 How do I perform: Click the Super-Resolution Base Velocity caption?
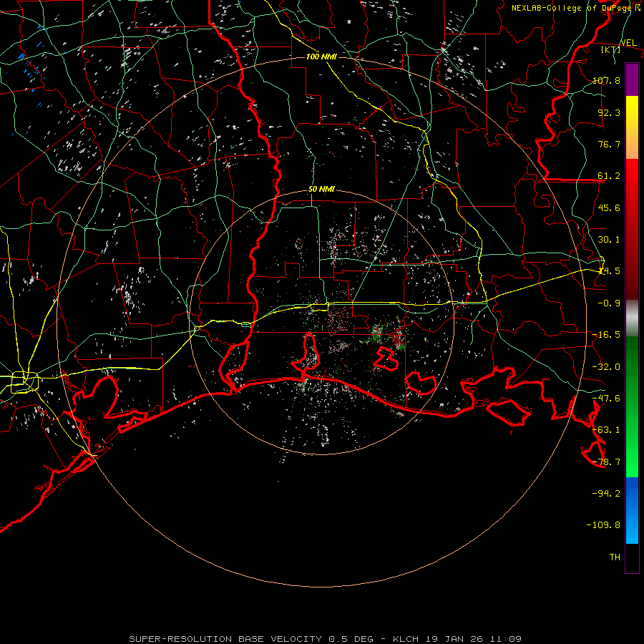pyautogui.click(x=326, y=639)
